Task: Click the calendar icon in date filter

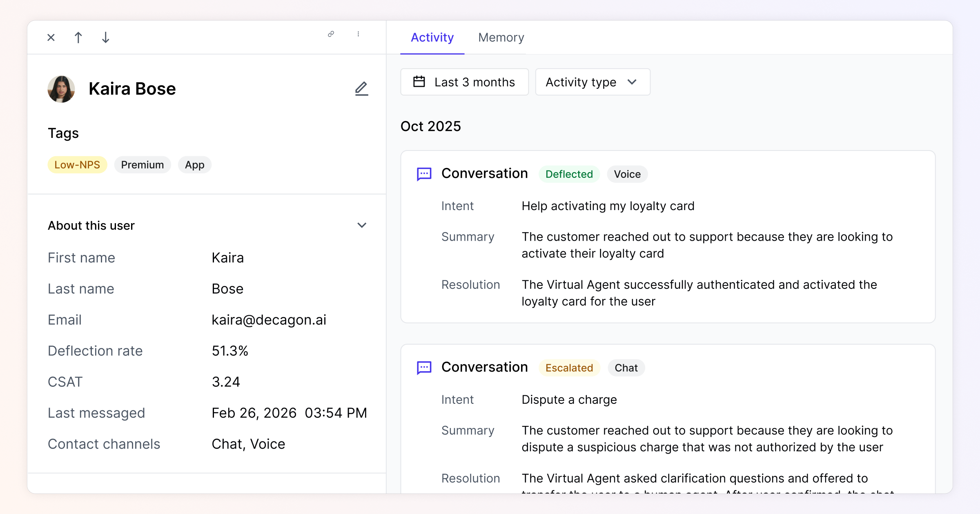Action: 419,82
